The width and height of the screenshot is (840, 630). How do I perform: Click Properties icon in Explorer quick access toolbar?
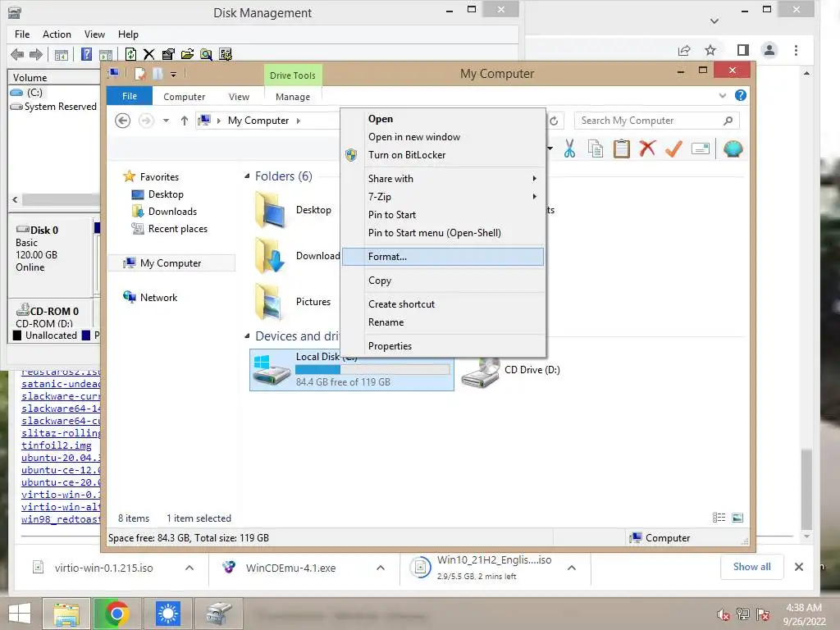[x=139, y=73]
